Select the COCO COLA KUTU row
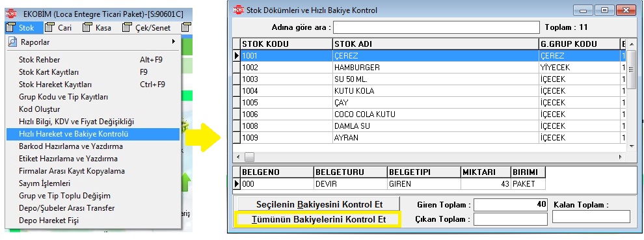Image resolution: width=644 pixels, height=240 pixels. (x=430, y=114)
